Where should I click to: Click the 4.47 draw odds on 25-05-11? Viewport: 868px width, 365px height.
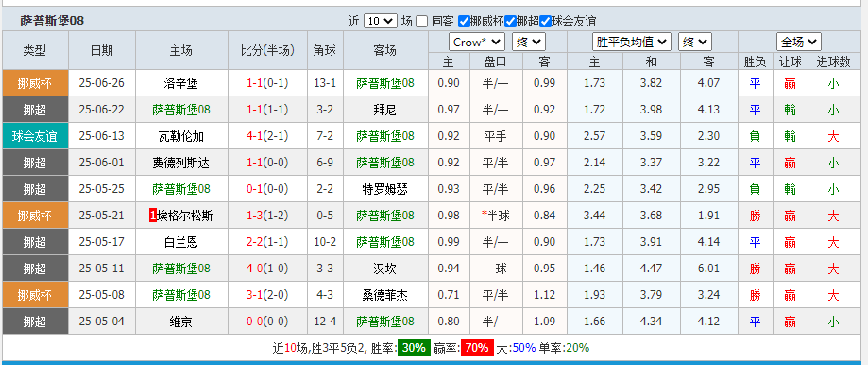click(651, 269)
